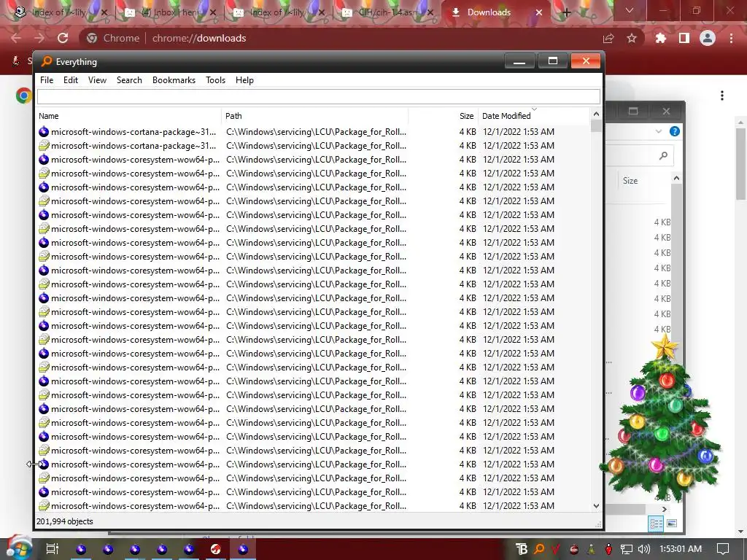Share this page from Chrome toolbar
The height and width of the screenshot is (560, 747).
click(608, 38)
